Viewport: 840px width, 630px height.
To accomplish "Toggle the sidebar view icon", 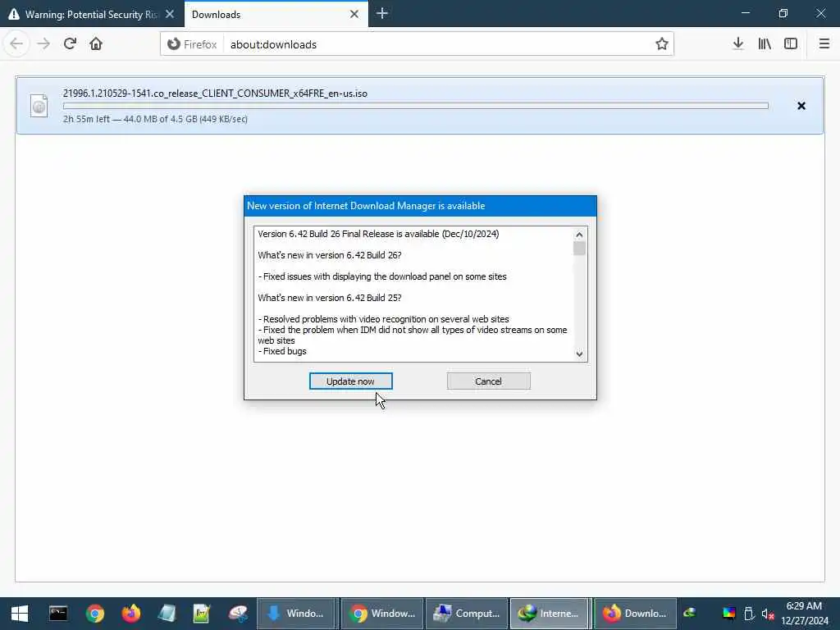I will coord(791,44).
